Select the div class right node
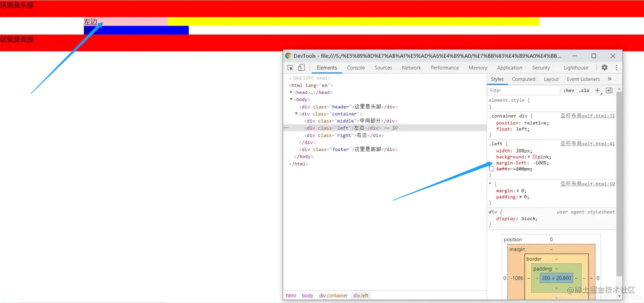The image size is (644, 303). 344,135
